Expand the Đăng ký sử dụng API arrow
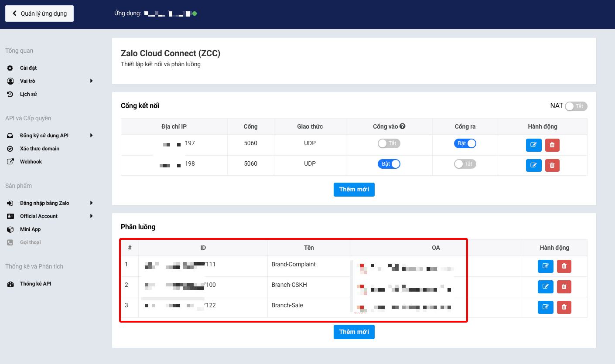Screen dimensions: 615x364 click(92, 136)
